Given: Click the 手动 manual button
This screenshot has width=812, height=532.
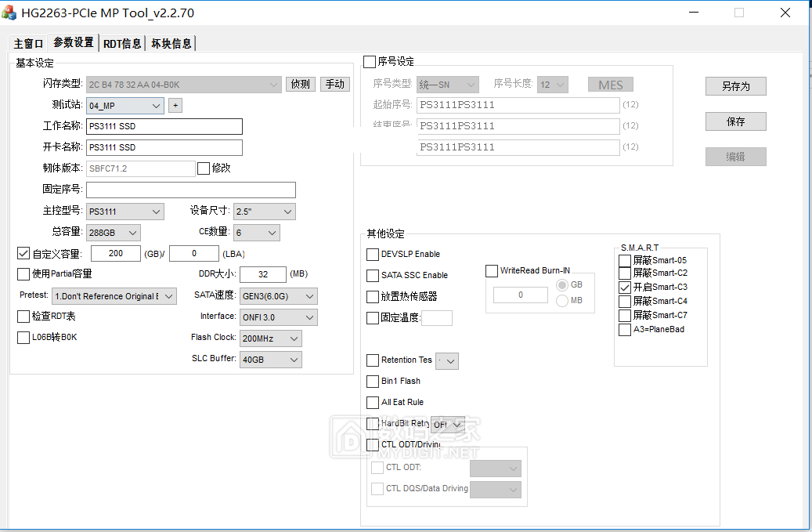Looking at the screenshot, I should 334,84.
